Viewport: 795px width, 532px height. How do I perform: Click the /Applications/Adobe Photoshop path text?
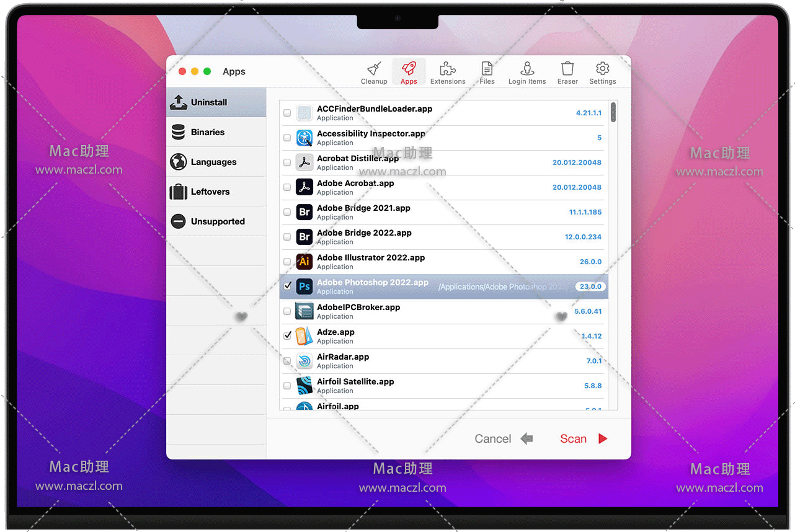click(504, 287)
